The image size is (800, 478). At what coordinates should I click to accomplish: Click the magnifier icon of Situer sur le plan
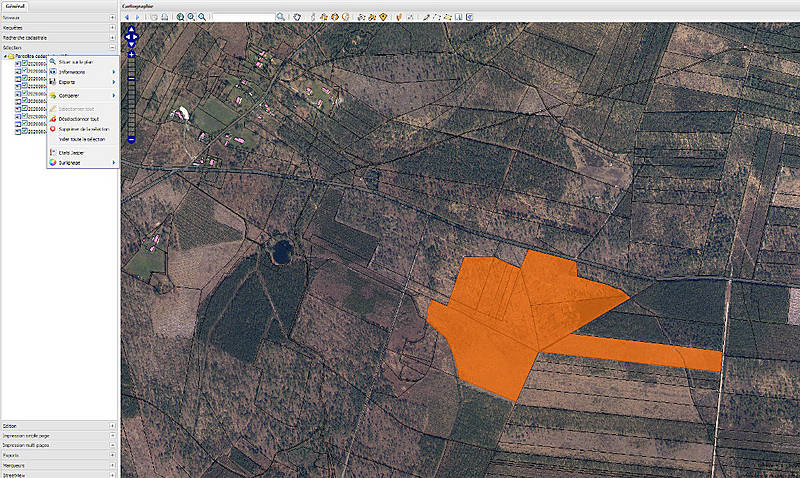point(52,61)
